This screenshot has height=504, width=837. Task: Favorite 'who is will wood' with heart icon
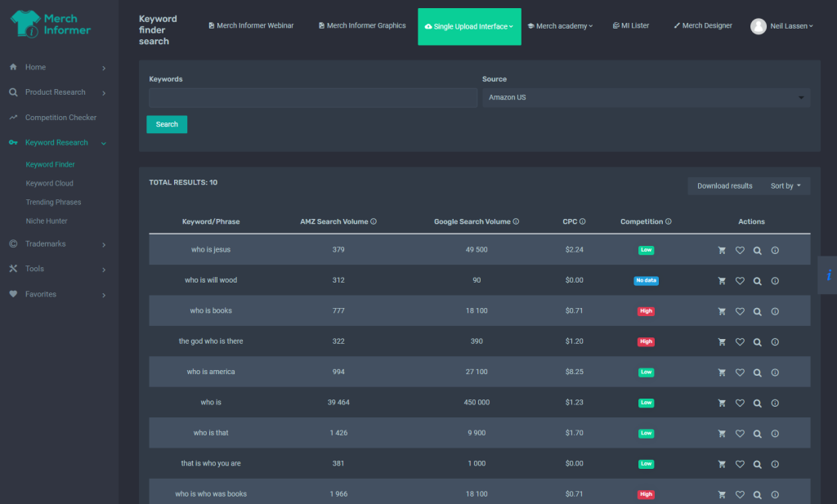pyautogui.click(x=740, y=280)
